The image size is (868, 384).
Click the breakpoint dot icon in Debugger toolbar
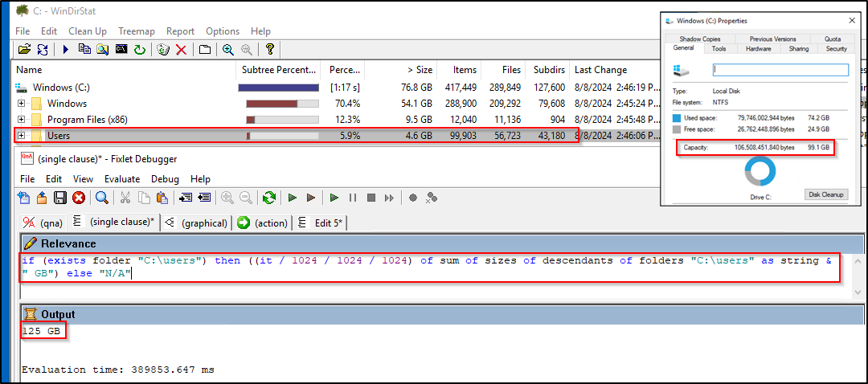point(413,198)
